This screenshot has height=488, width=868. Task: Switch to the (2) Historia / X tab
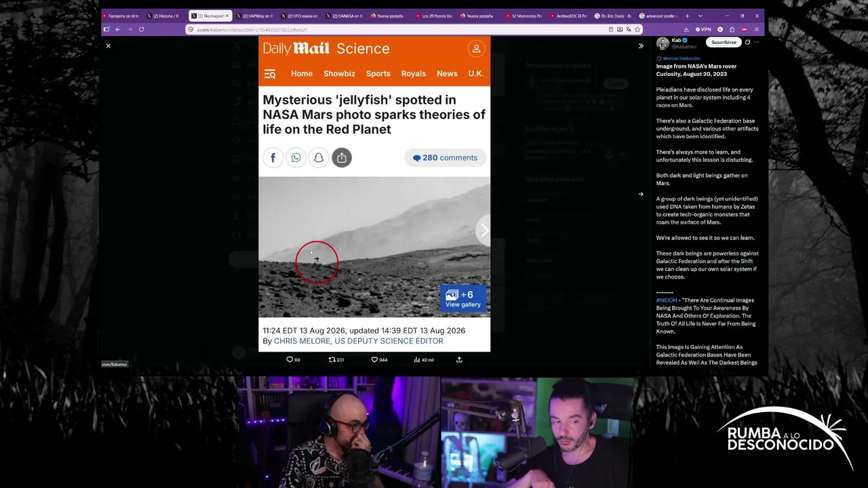[164, 16]
